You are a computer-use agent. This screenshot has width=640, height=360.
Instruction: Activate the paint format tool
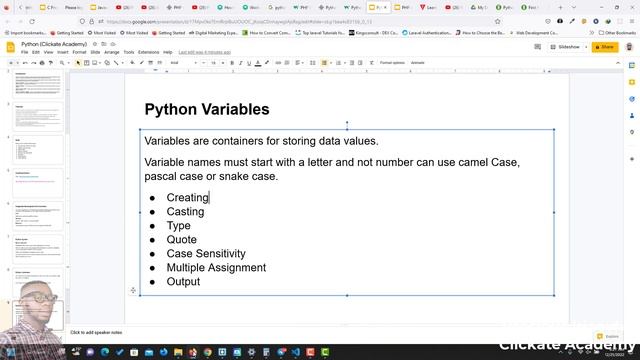51,63
